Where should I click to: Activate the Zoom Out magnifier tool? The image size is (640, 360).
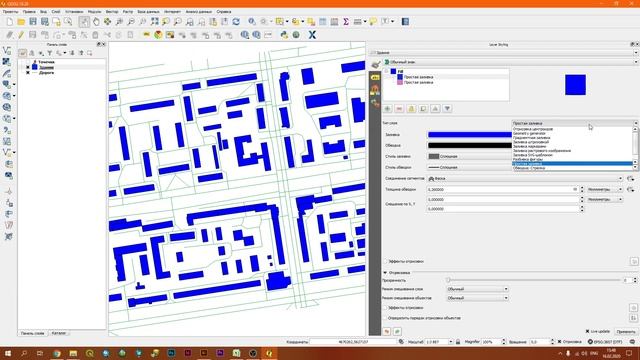pos(131,22)
